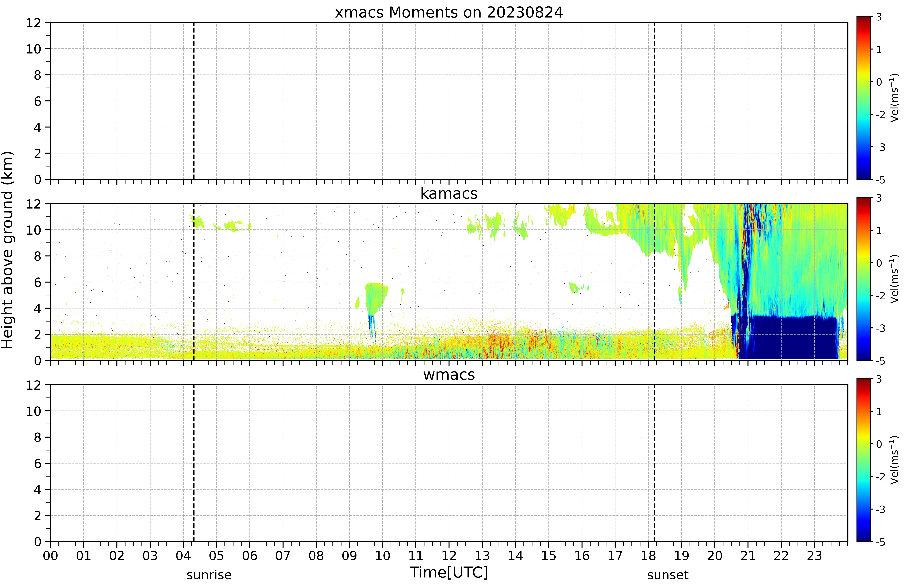906x588 pixels.
Task: Click the 'Height above ground (km)' axis label
Action: 8,250
